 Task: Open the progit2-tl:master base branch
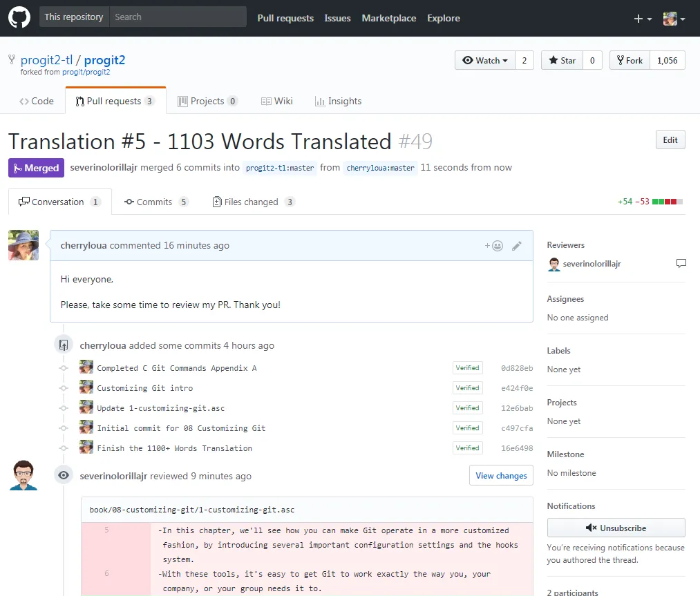click(280, 168)
